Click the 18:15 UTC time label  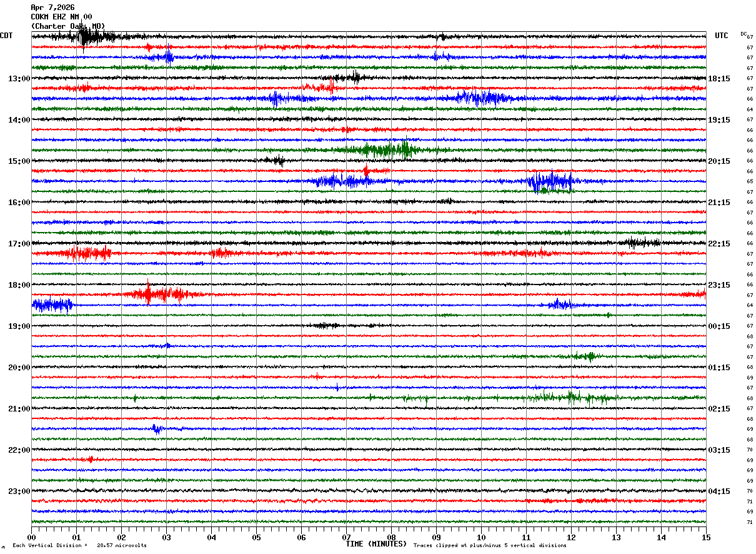pyautogui.click(x=719, y=79)
